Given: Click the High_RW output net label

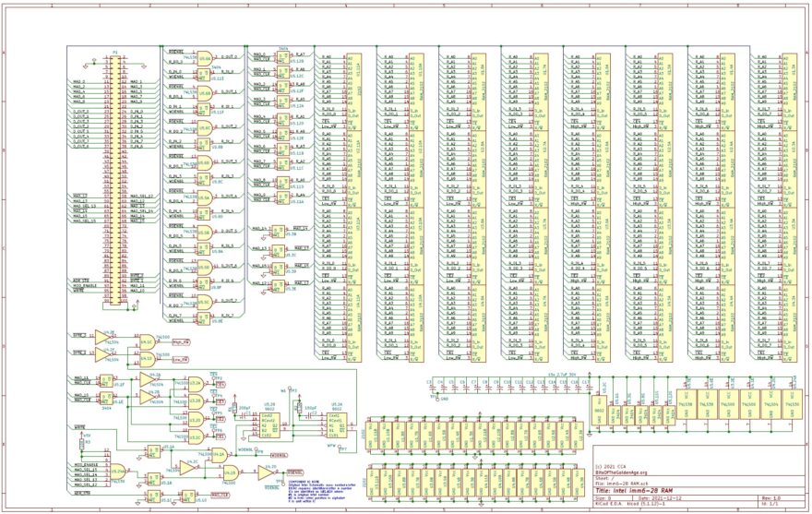Looking at the screenshot, I should tap(181, 341).
